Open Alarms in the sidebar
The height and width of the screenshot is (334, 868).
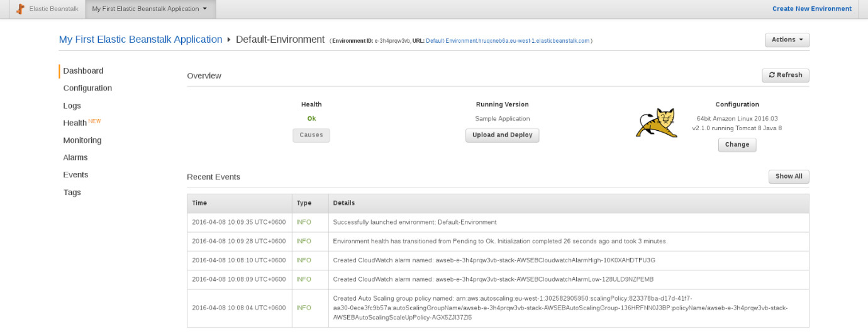tap(75, 157)
